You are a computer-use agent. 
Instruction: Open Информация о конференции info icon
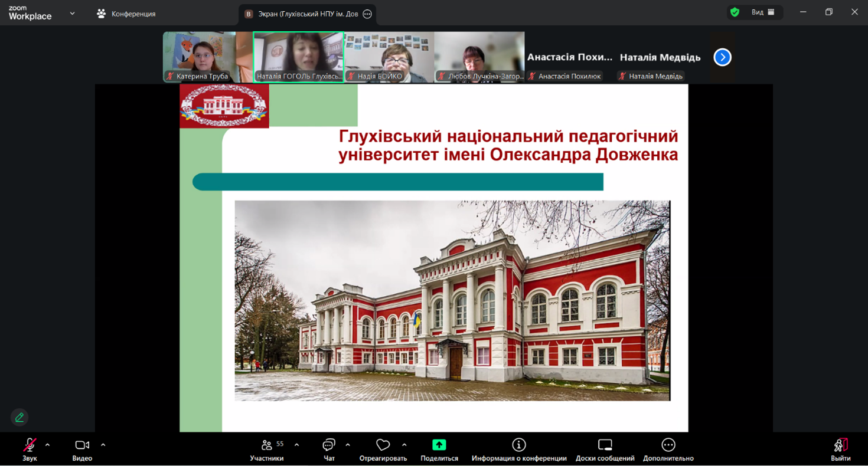[518, 445]
